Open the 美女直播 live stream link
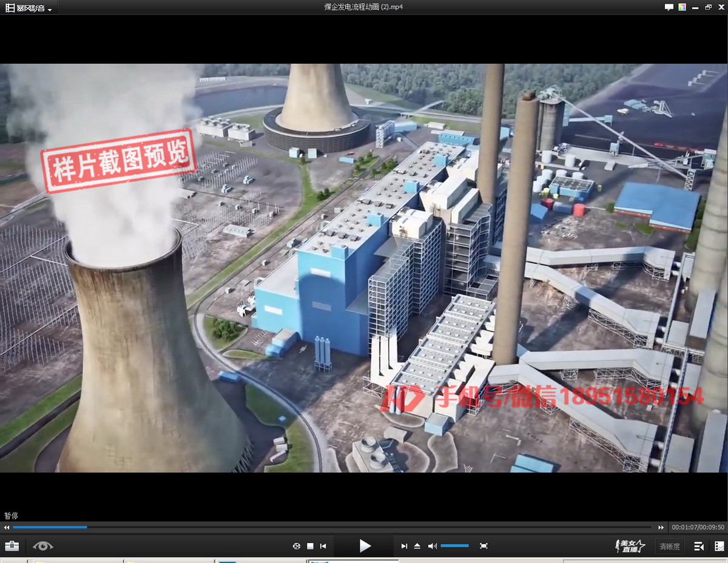728x563 pixels. coord(630,546)
